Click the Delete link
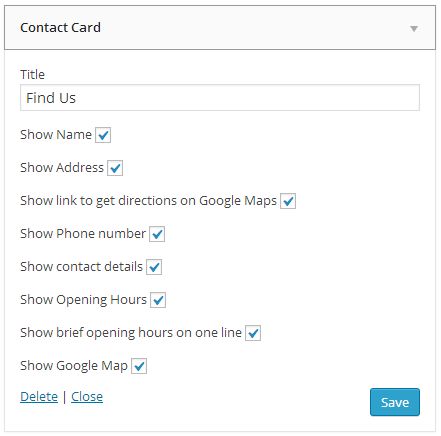This screenshot has width=441, height=436. pyautogui.click(x=39, y=397)
